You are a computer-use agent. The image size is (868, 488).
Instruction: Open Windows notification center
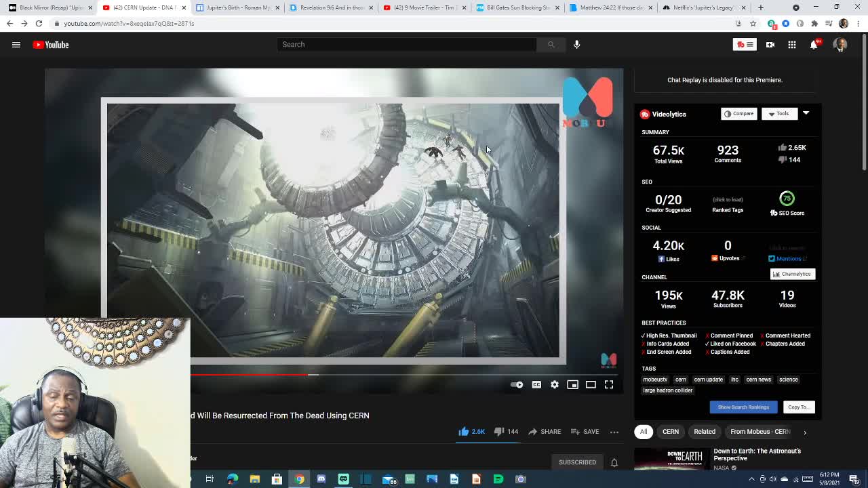point(854,479)
